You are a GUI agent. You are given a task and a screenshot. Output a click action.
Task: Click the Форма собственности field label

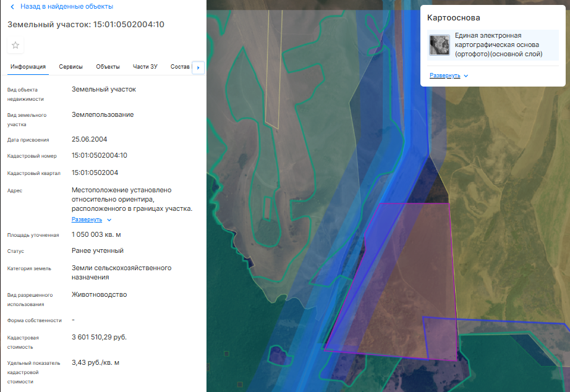[x=35, y=320]
